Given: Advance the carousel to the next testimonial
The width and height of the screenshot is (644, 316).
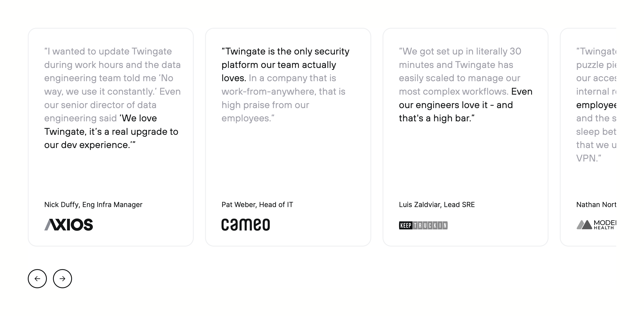Looking at the screenshot, I should coord(62,278).
